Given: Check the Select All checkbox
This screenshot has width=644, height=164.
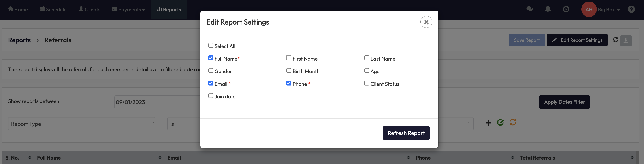Looking at the screenshot, I should coord(211,45).
